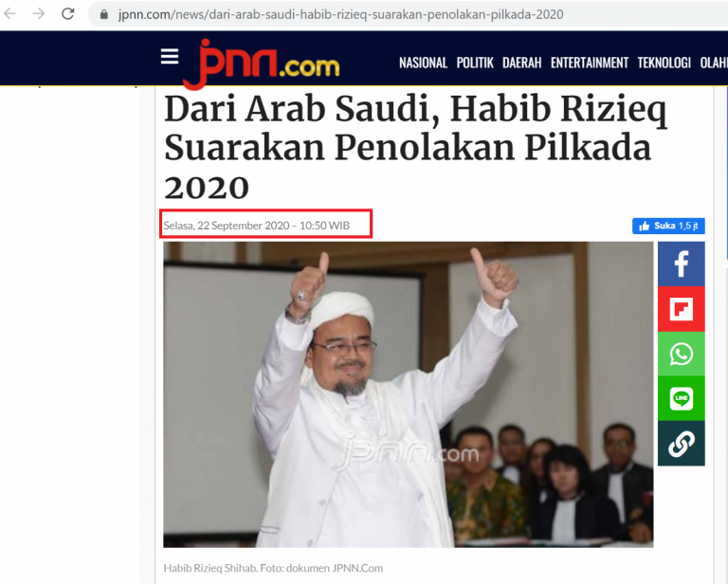The height and width of the screenshot is (584, 728).
Task: Open the Politik menu section
Action: [x=475, y=63]
